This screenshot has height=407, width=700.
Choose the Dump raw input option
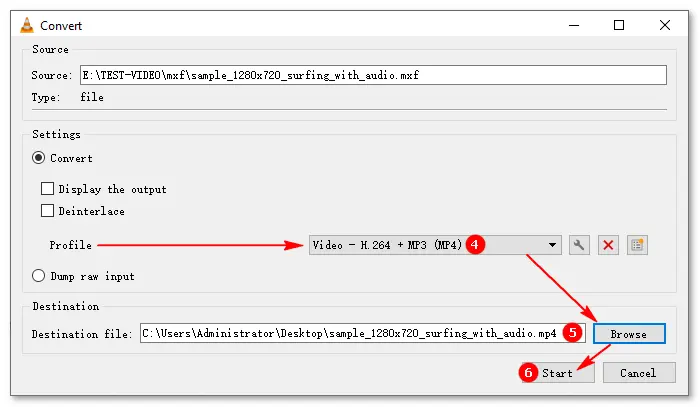40,276
